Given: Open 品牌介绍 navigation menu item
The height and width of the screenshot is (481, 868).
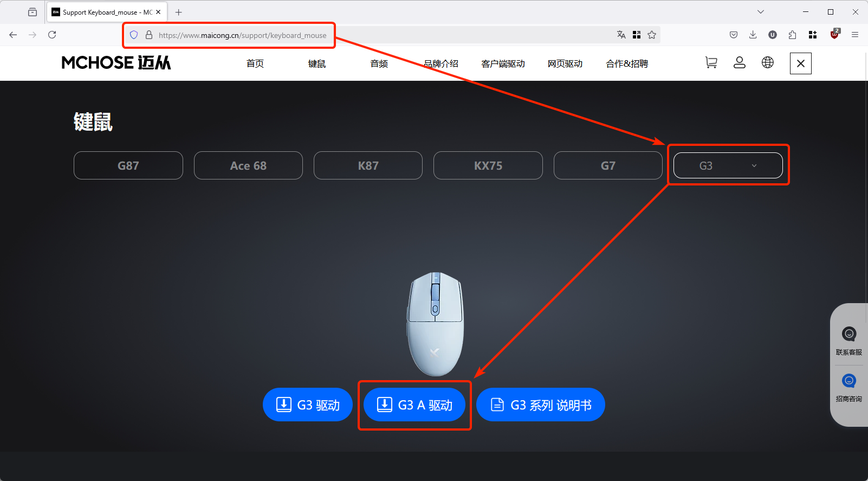Looking at the screenshot, I should click(441, 63).
